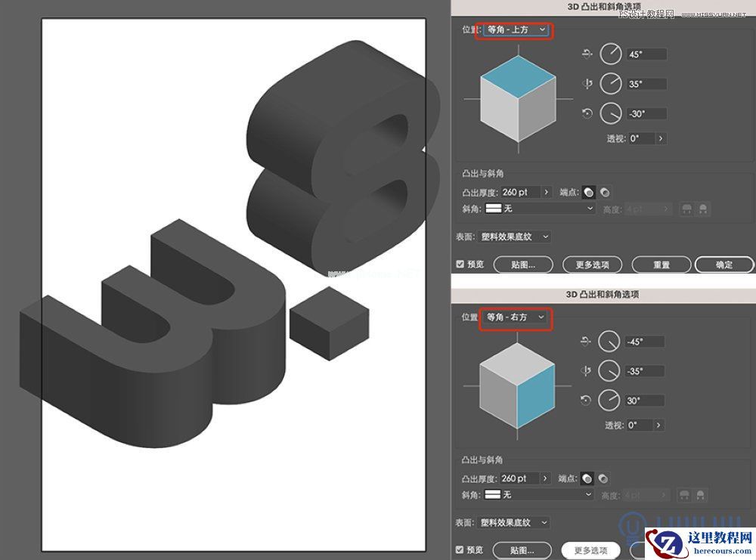Click extrude depth 260 pt field in upper dialog

[521, 192]
